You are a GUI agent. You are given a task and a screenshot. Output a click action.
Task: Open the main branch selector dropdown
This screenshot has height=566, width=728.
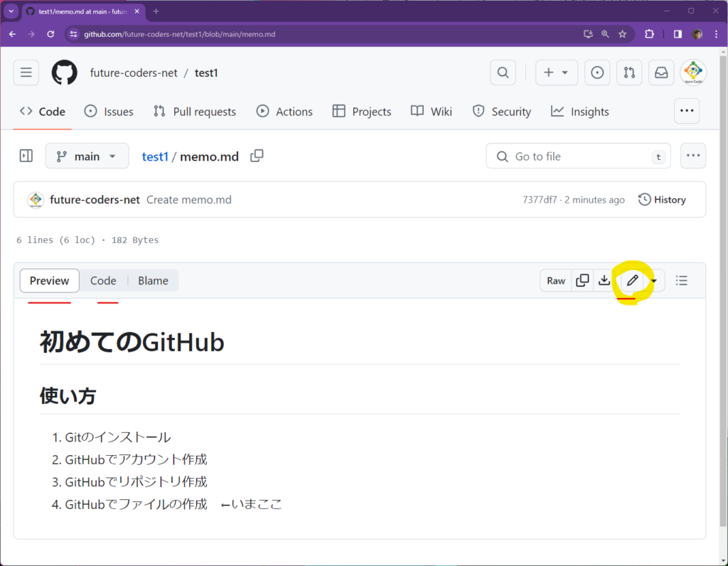point(87,156)
